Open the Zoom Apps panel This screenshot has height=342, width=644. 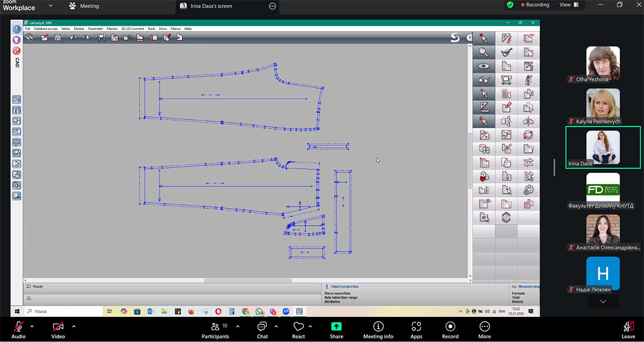tap(416, 330)
